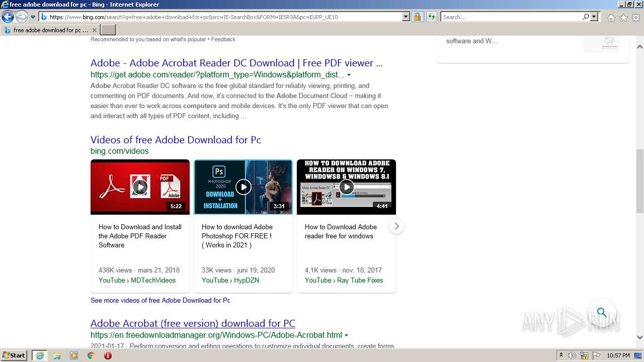
Task: Click the bing.com/videos green link
Action: [120, 151]
